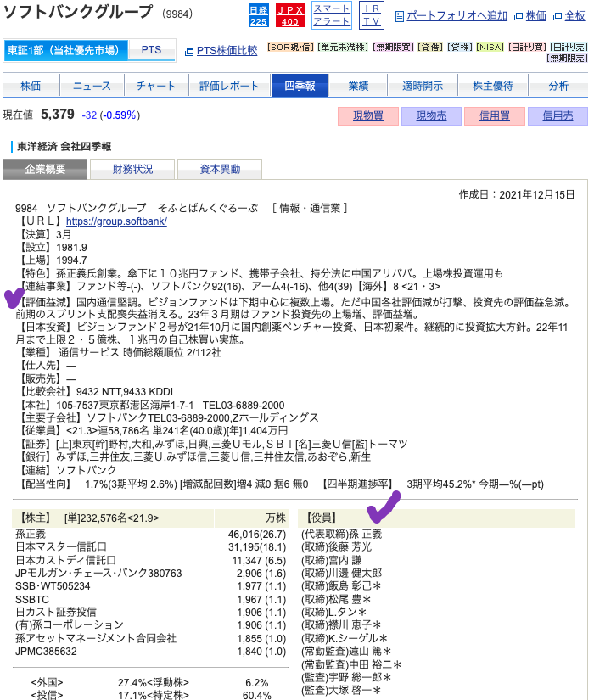Select the 東証1部(当社優先市場) market tab
The width and height of the screenshot is (594, 700).
pyautogui.click(x=65, y=50)
